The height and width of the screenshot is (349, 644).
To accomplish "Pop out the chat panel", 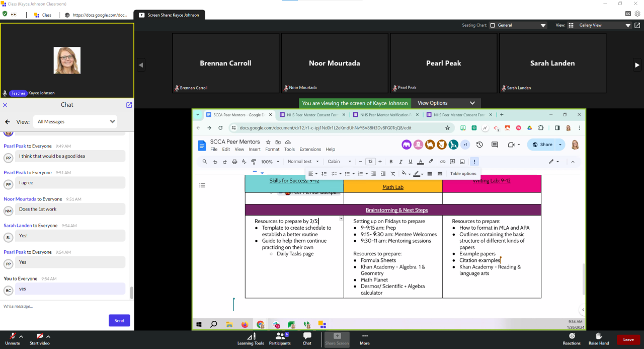I will click(x=129, y=105).
